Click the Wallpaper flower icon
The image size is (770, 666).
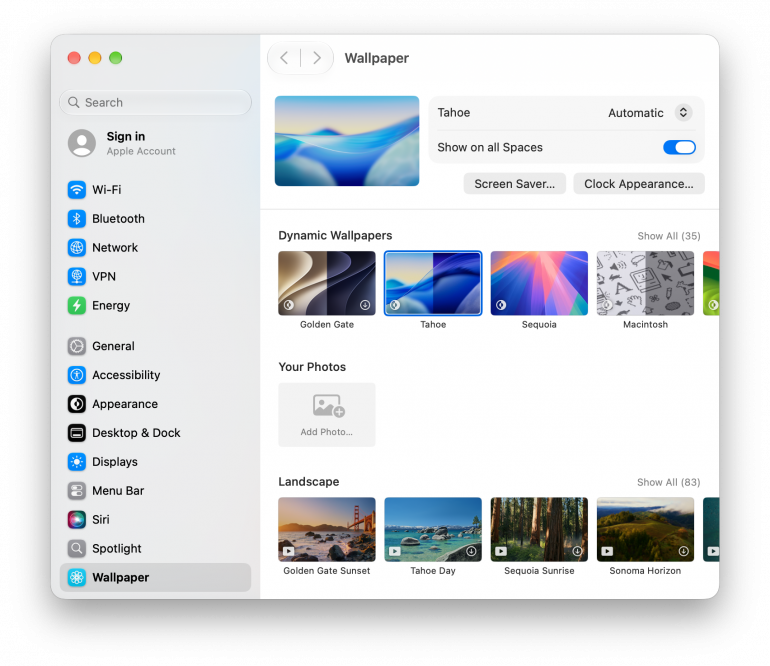point(77,578)
